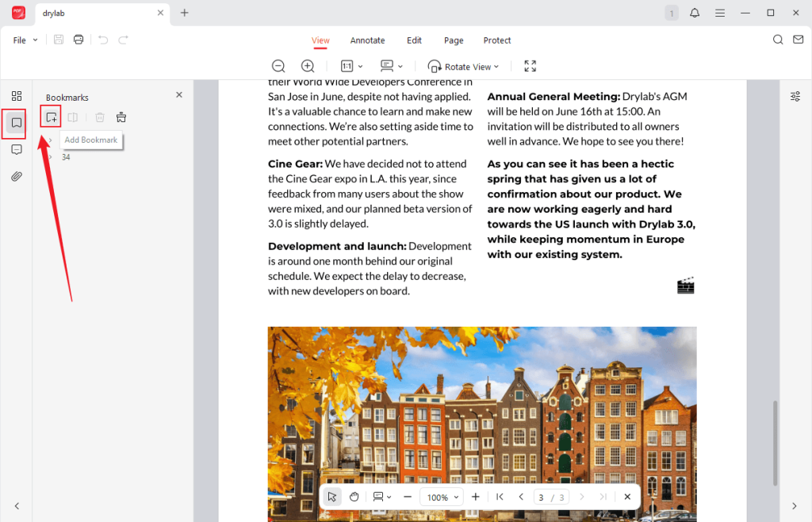This screenshot has height=522, width=812.
Task: Enter full screen view mode
Action: coord(530,66)
